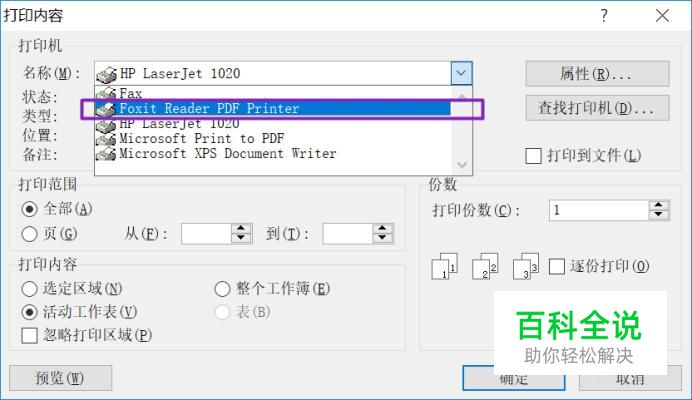This screenshot has width=692, height=400.
Task: Decrease the number of copies with down arrow
Action: point(659,215)
